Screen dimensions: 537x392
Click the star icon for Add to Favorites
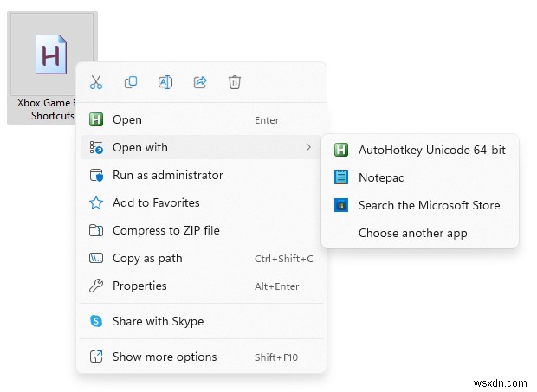click(96, 202)
